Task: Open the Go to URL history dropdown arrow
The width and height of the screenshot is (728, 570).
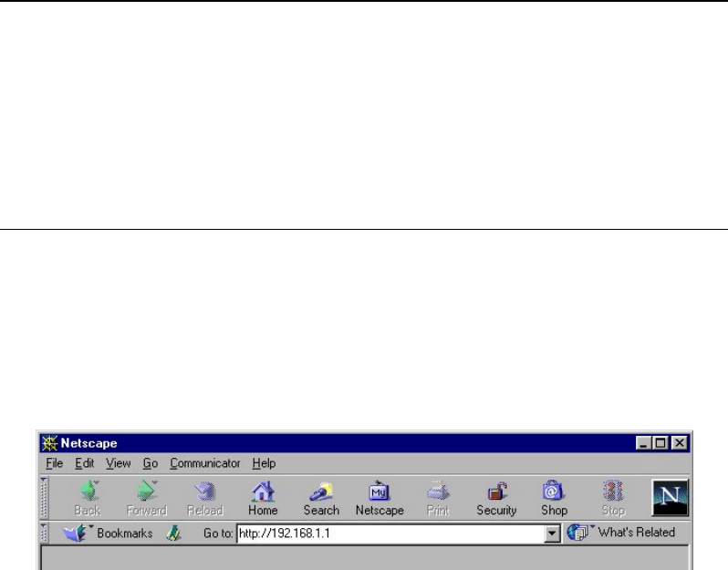Action: click(x=550, y=533)
